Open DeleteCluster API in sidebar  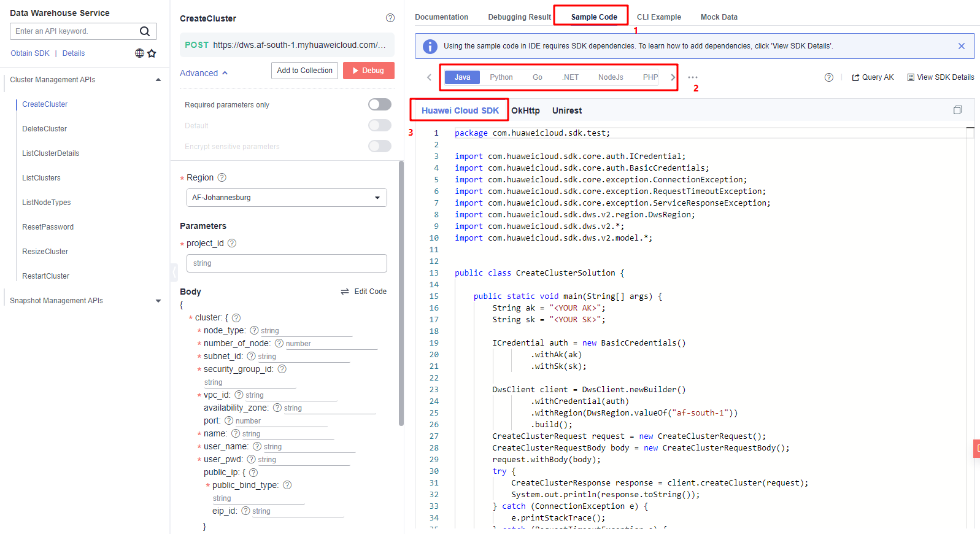[45, 129]
